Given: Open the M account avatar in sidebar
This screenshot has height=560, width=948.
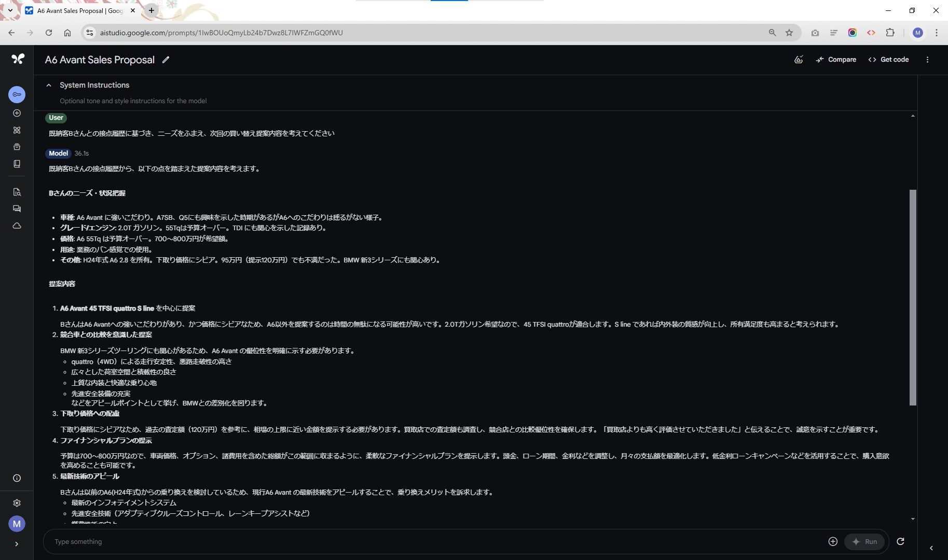Looking at the screenshot, I should (x=17, y=524).
